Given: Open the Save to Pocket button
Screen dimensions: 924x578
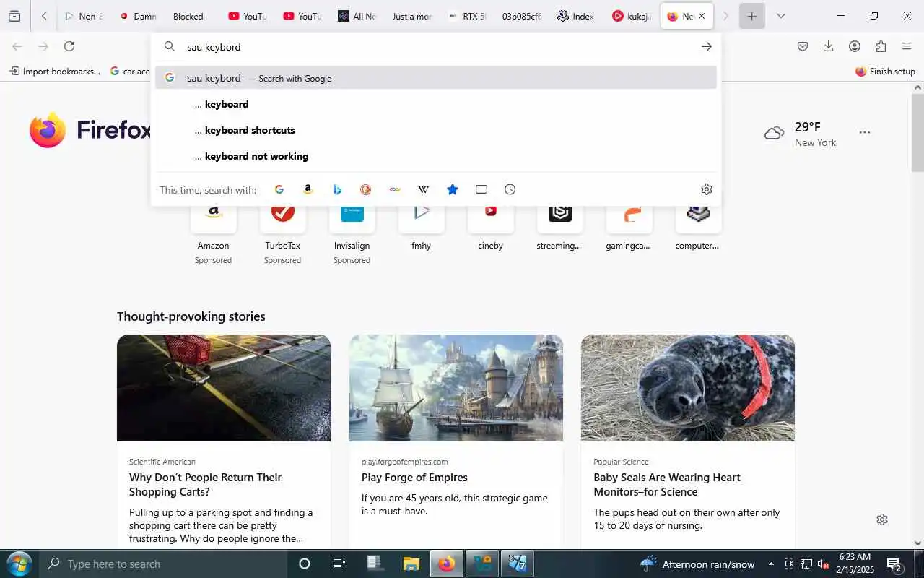Looking at the screenshot, I should 803,46.
